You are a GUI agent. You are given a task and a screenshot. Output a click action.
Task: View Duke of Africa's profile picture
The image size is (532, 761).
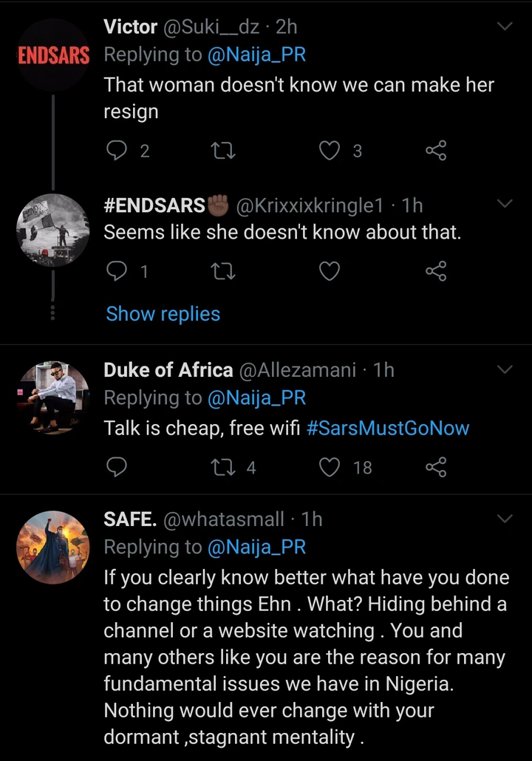(52, 397)
